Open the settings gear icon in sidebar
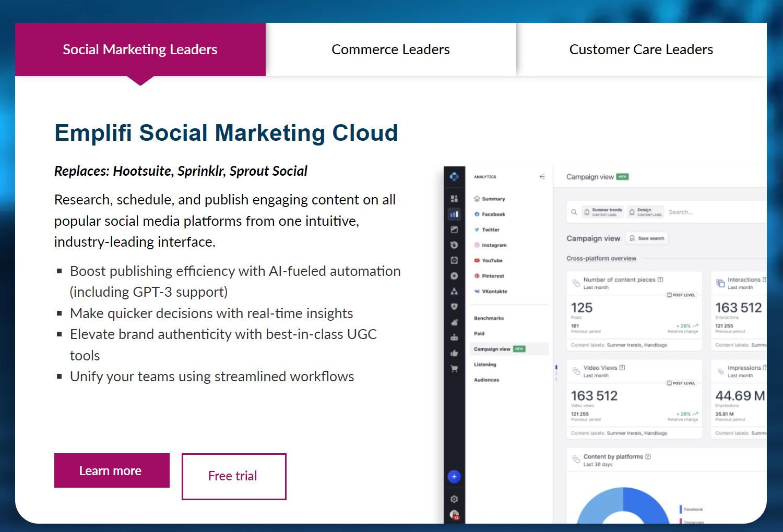 (x=454, y=499)
